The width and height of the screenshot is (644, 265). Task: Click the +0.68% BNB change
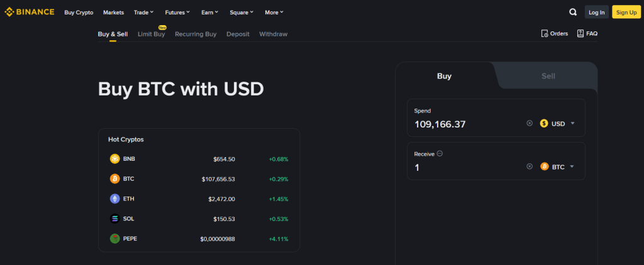[279, 159]
